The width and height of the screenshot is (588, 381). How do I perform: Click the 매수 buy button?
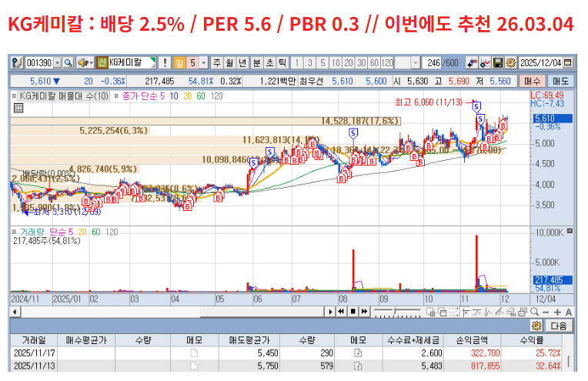tap(531, 81)
